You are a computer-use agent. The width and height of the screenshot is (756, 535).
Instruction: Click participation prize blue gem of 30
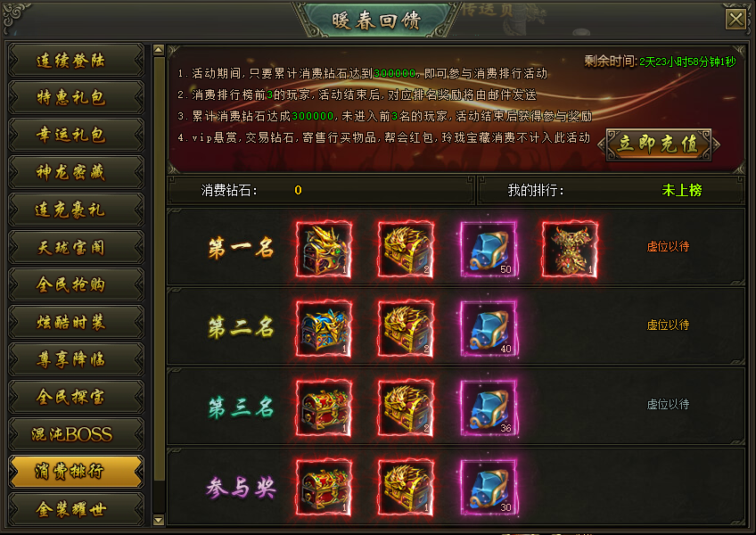[x=489, y=487]
